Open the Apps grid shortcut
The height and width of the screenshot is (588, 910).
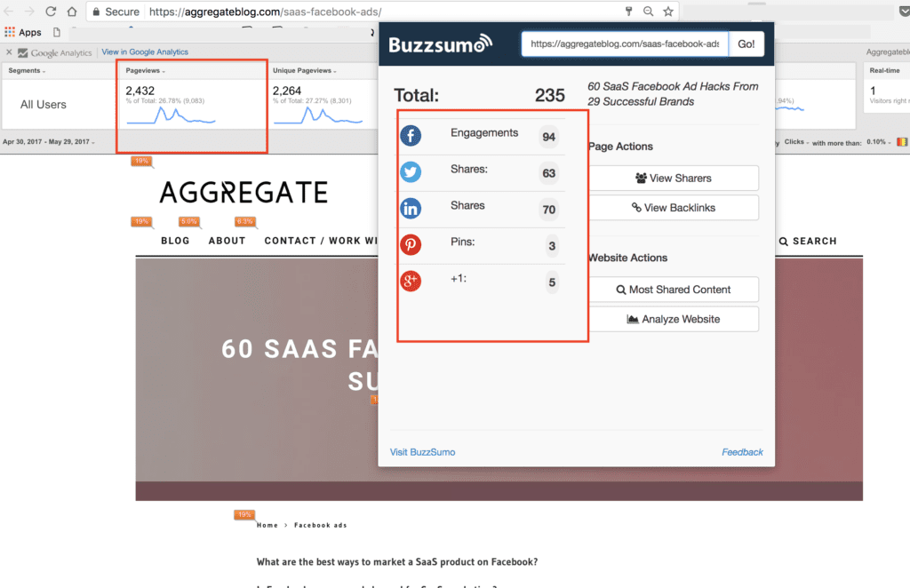[23, 32]
